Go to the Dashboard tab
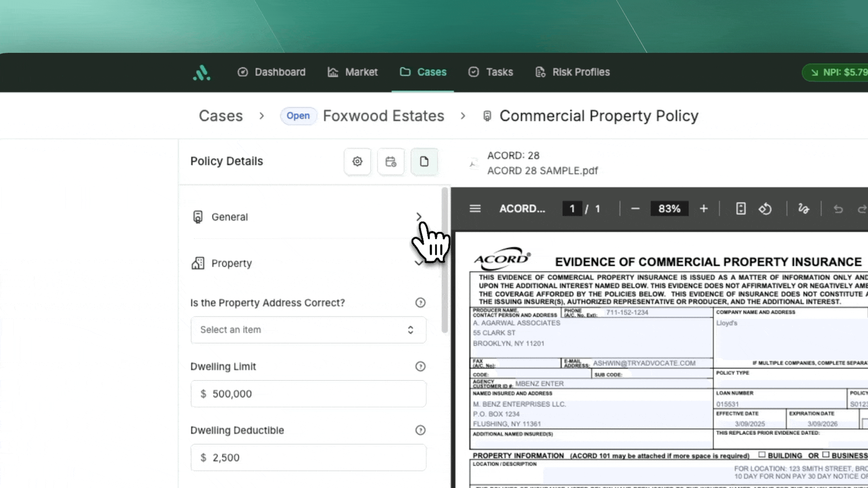 click(271, 72)
